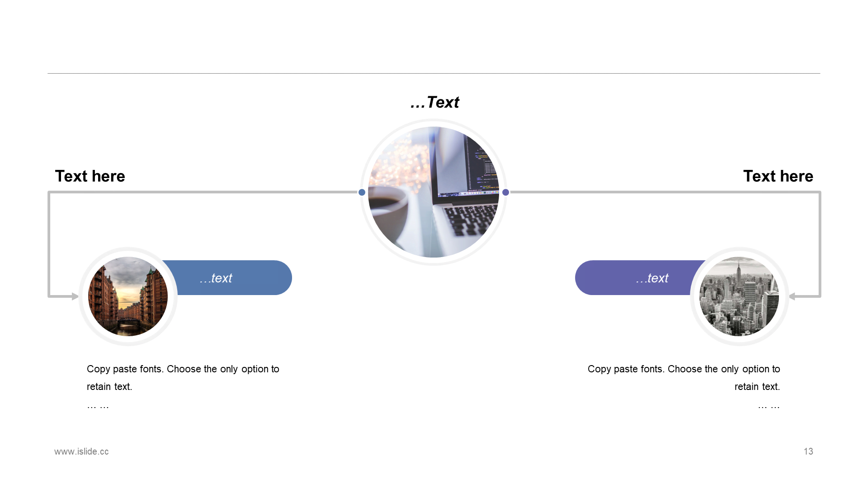868x488 pixels.
Task: Select the left Text here heading
Action: tap(90, 176)
